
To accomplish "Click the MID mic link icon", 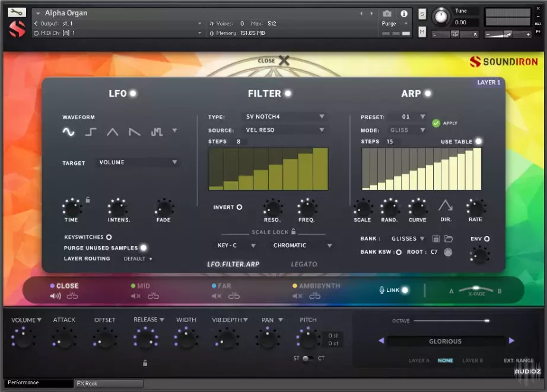I will [153, 296].
